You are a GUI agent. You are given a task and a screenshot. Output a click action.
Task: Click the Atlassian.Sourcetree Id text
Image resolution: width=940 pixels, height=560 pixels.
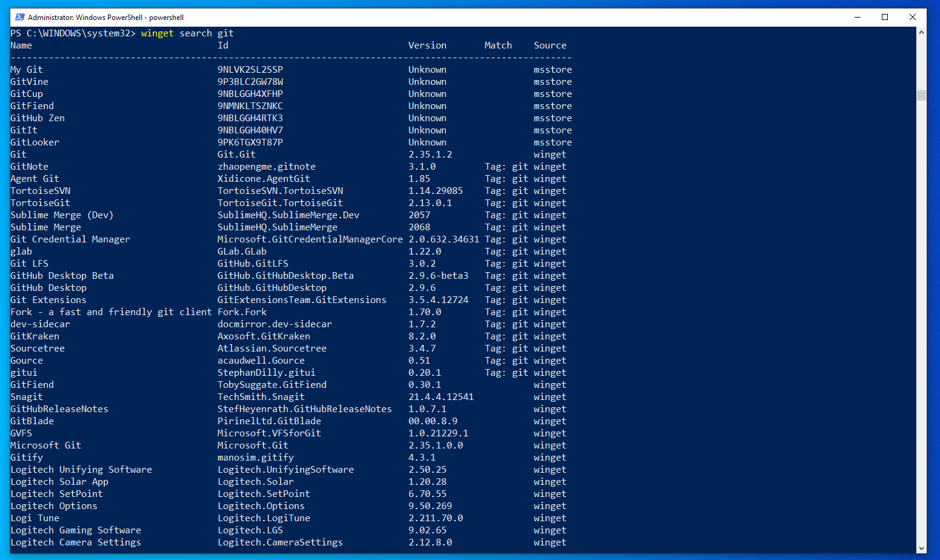coord(272,348)
